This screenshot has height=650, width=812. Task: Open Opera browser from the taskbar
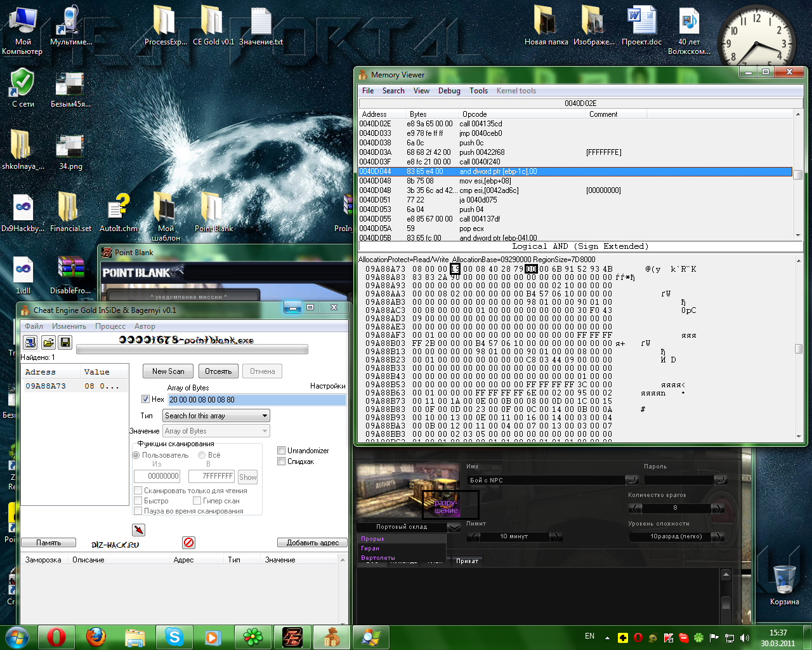click(56, 637)
